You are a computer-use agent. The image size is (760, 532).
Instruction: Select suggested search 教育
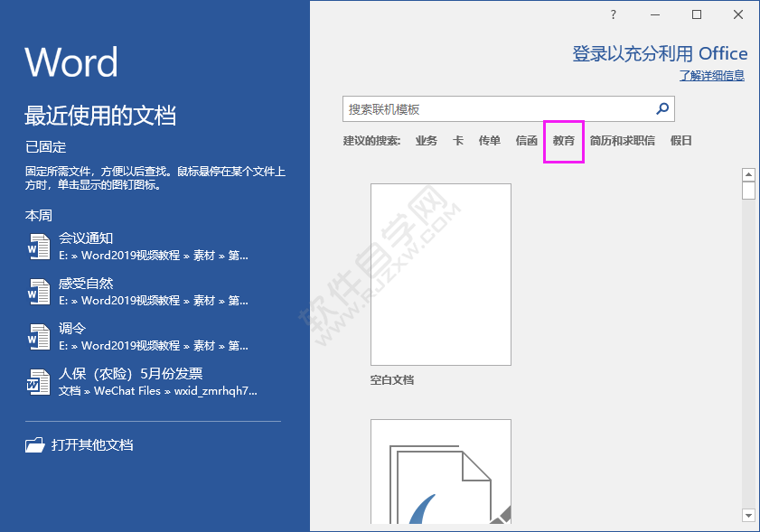(x=564, y=141)
